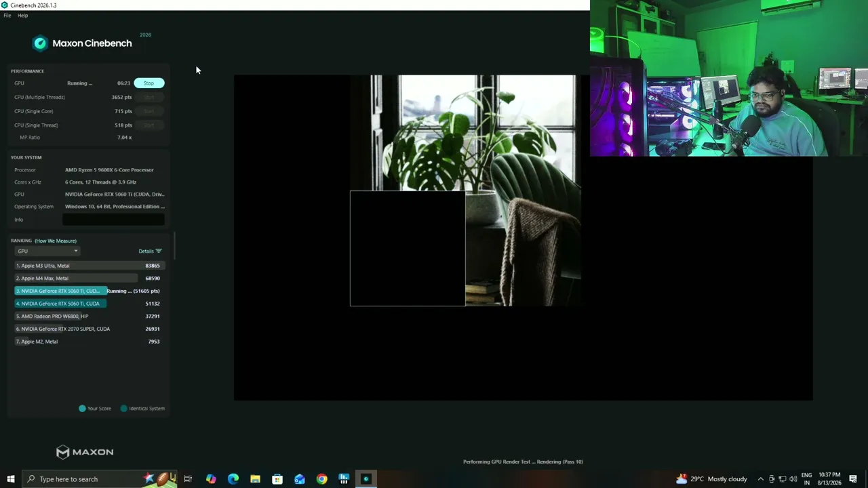
Task: Switch the ENG IN input language
Action: coord(807,479)
